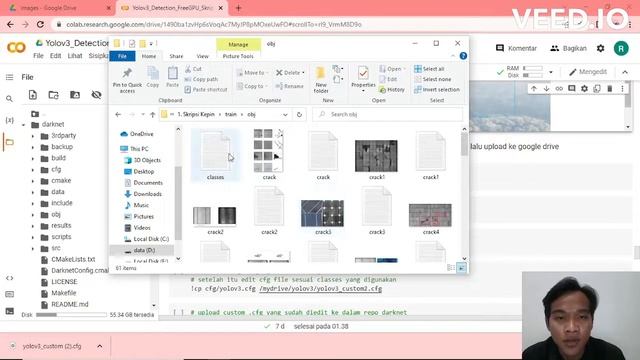Open Colab code snippets sidebar icon
The height and width of the screenshot is (360, 640).
click(x=9, y=278)
